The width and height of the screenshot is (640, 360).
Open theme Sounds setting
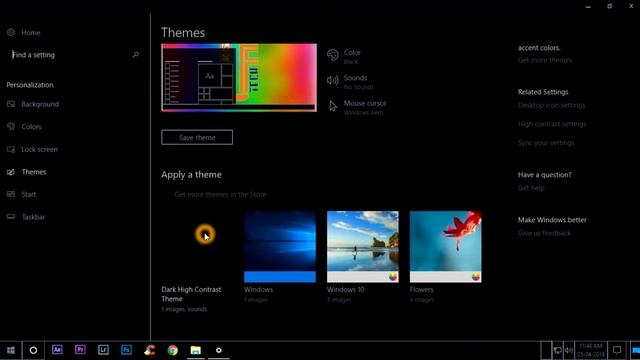[x=350, y=82]
